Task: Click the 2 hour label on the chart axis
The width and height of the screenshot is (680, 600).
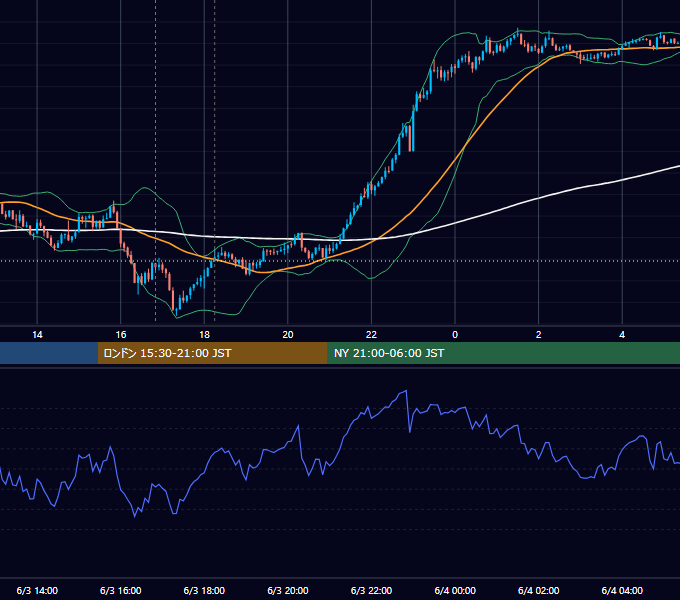Action: [x=538, y=335]
